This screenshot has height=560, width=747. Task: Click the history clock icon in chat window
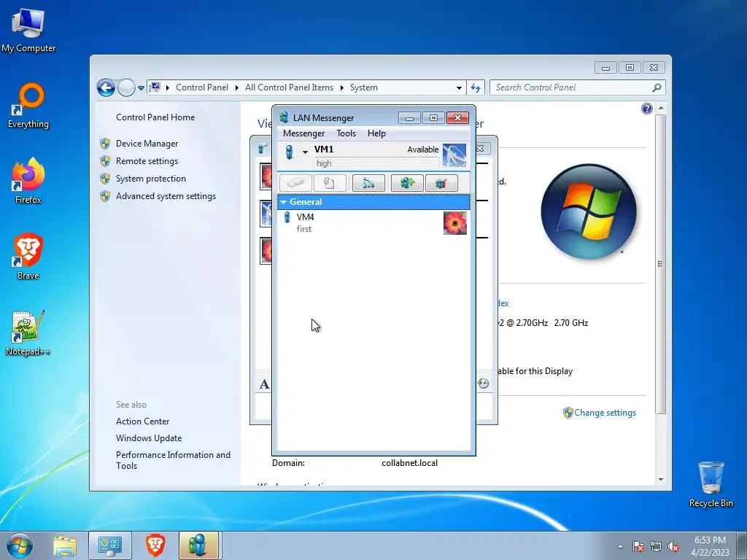click(483, 384)
